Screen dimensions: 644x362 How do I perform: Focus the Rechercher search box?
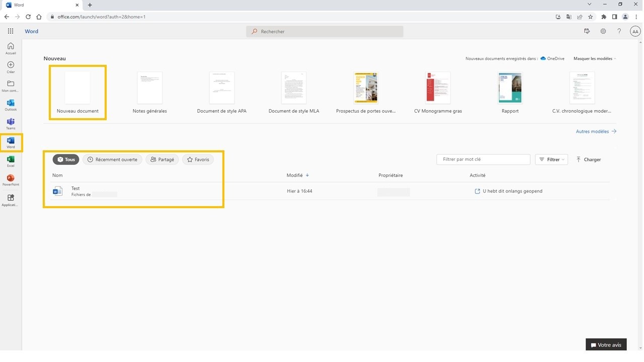tap(325, 31)
